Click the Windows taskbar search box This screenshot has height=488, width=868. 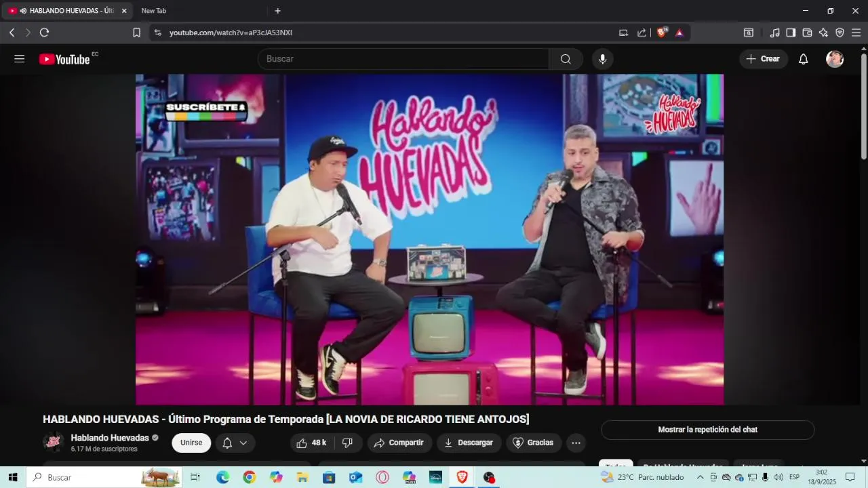105,477
